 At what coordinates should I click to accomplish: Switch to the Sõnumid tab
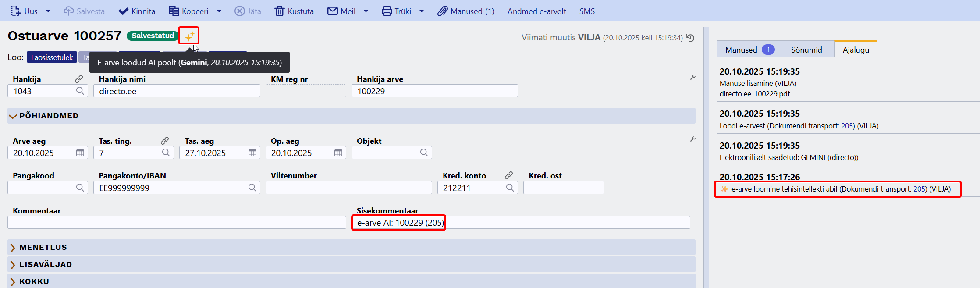tap(806, 50)
